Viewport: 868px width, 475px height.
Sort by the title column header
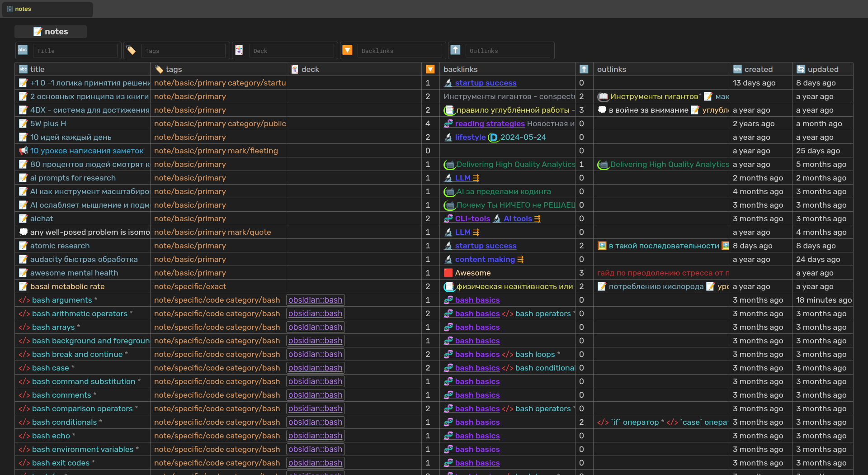coord(37,69)
